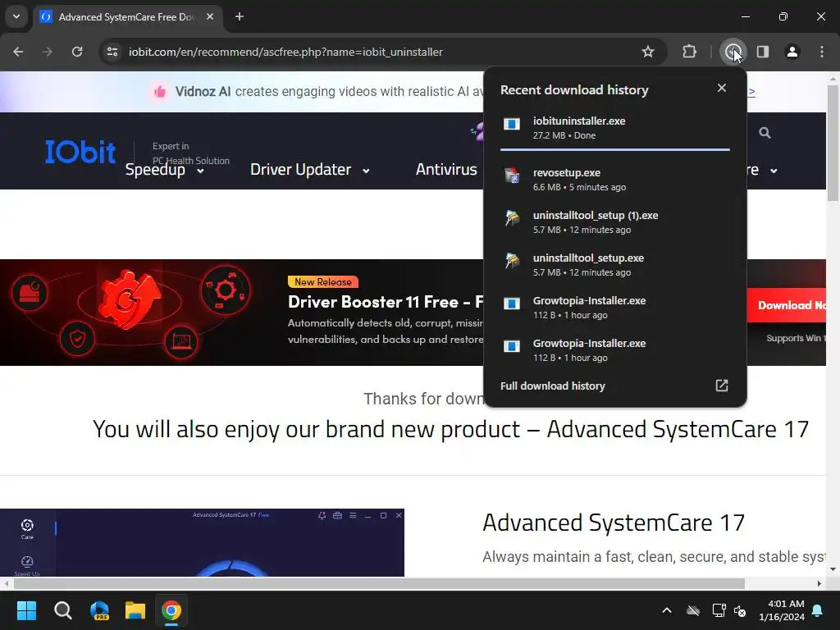This screenshot has width=840, height=630.
Task: Select the Advanced SystemCare Free tab
Action: point(127,17)
